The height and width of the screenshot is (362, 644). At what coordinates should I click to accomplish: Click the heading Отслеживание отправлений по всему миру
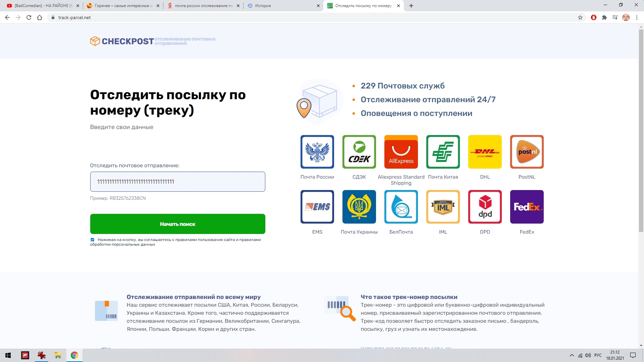(194, 297)
